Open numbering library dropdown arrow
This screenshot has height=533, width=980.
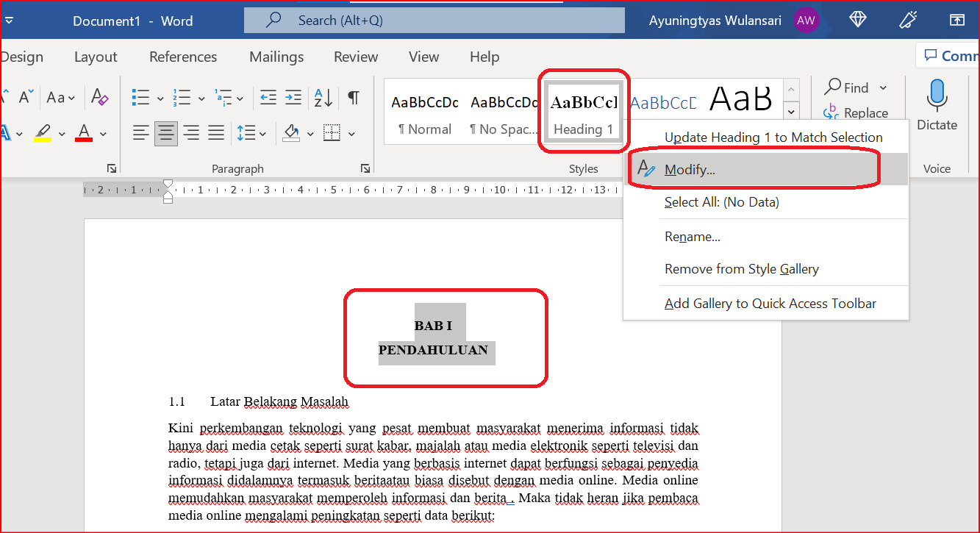(201, 98)
